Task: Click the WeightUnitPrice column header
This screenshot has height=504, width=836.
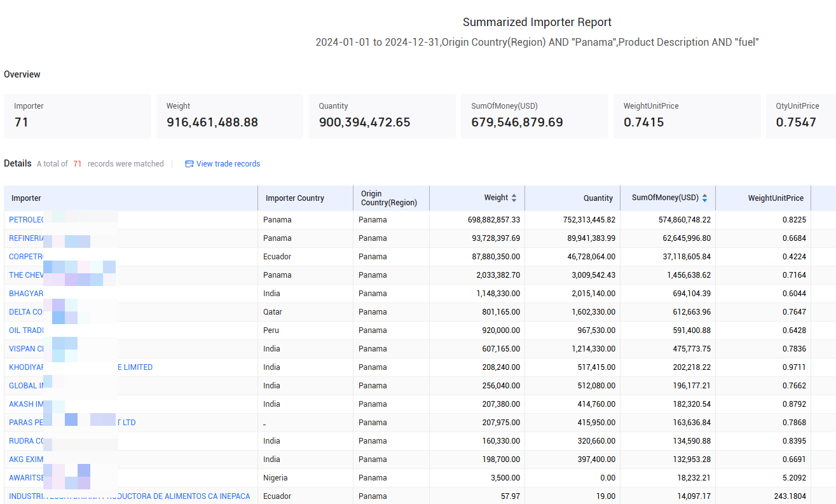Action: tap(764, 198)
